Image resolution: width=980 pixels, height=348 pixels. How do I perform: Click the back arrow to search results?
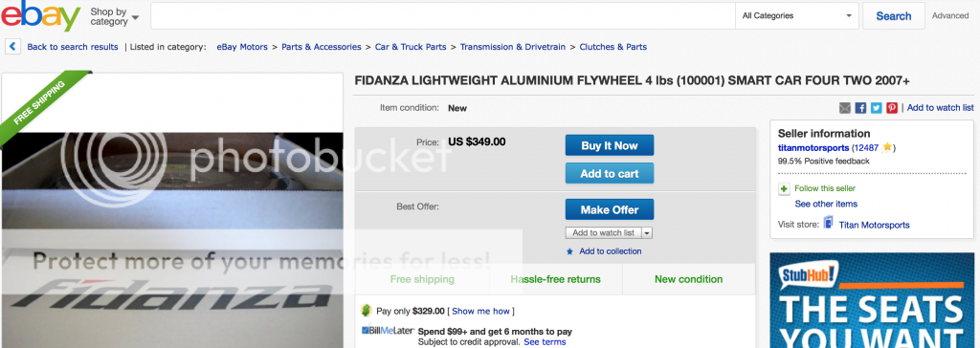tap(13, 46)
